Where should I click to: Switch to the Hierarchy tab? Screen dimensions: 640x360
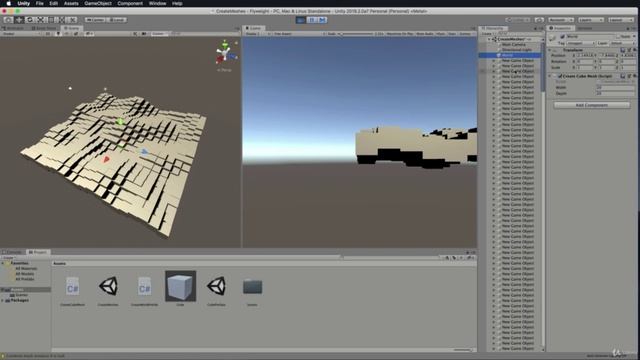click(493, 28)
